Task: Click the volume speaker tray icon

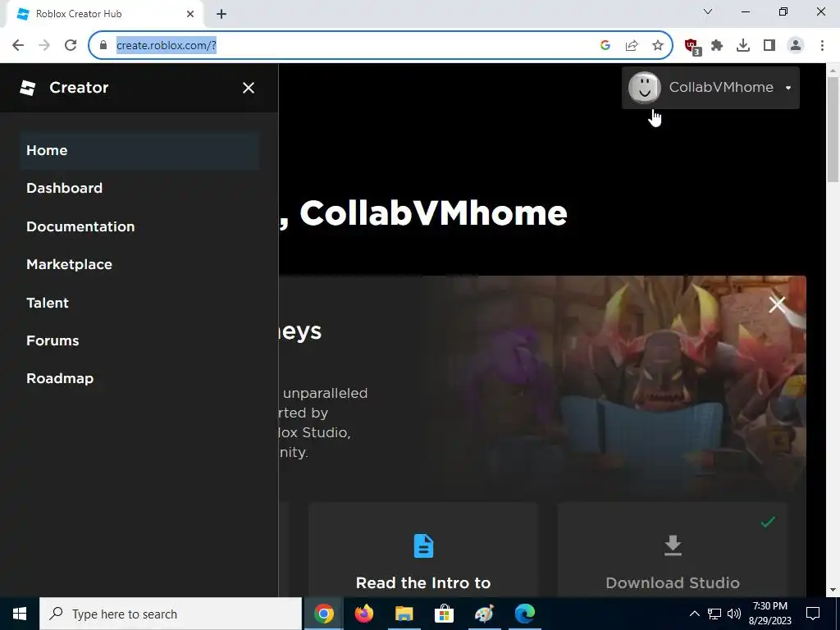Action: point(734,614)
